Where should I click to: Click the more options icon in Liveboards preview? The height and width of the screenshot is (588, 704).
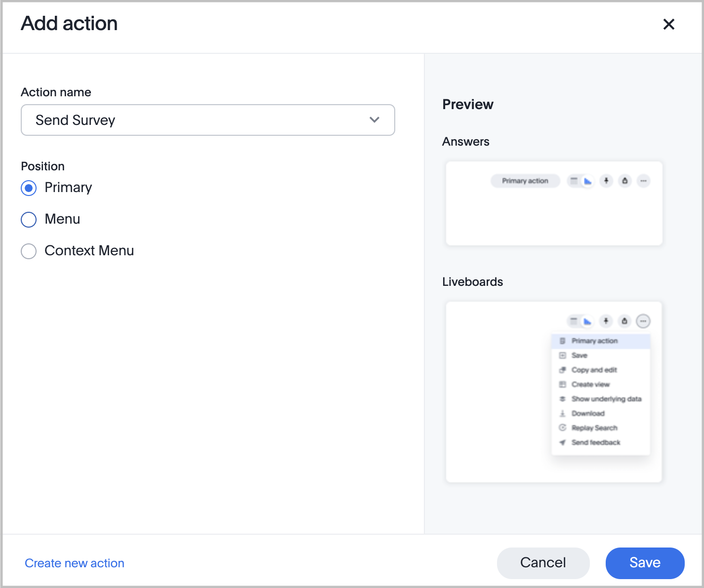tap(643, 321)
